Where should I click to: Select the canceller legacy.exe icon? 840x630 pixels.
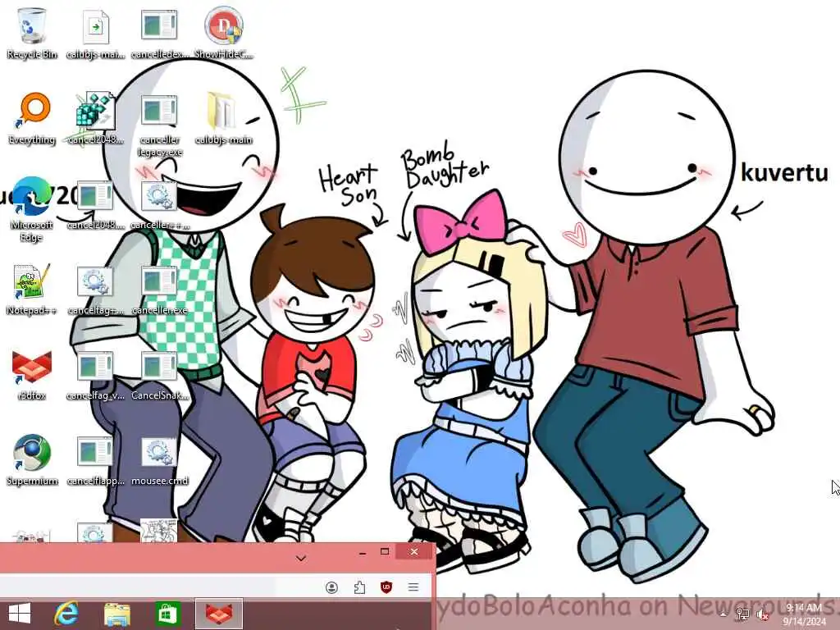pos(159,125)
